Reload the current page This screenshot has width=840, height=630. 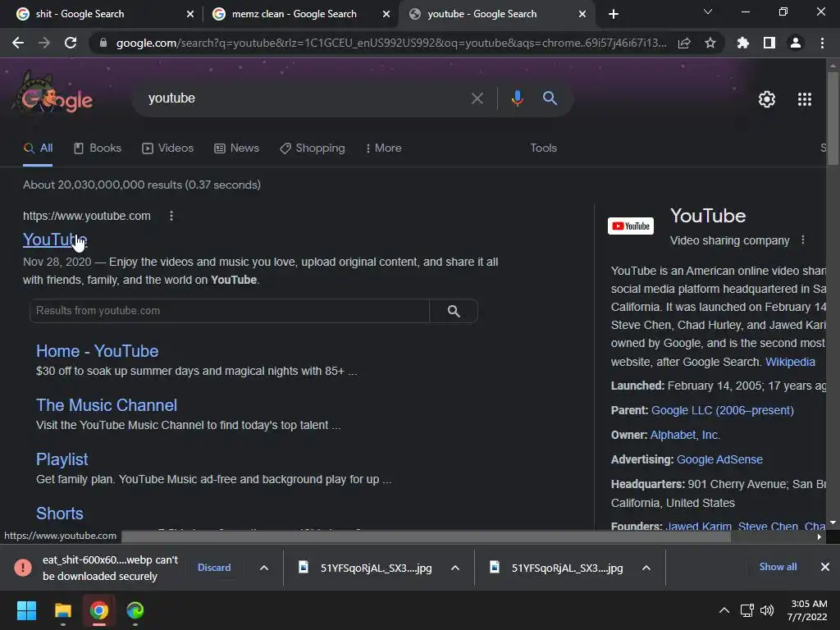click(x=71, y=43)
